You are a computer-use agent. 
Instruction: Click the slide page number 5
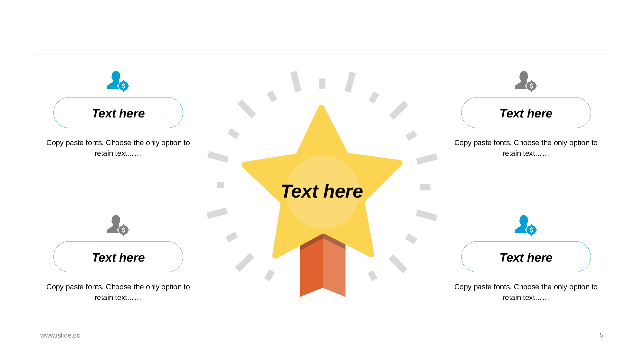[601, 335]
